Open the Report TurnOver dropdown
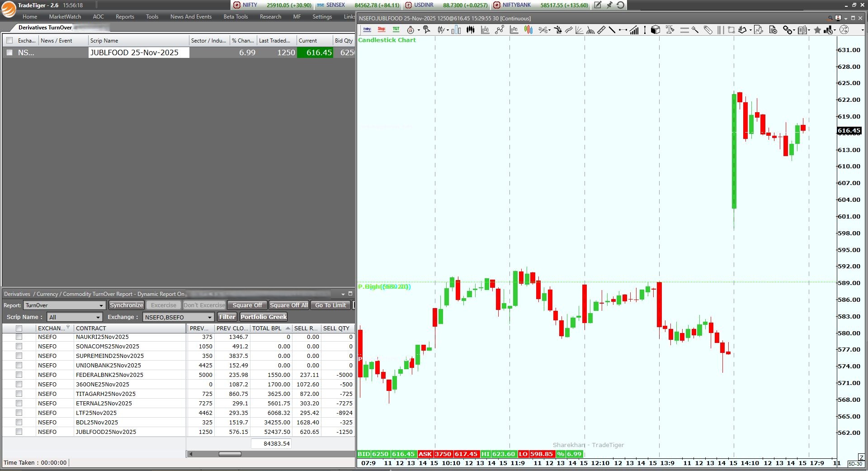Image resolution: width=868 pixels, height=471 pixels. coord(65,305)
